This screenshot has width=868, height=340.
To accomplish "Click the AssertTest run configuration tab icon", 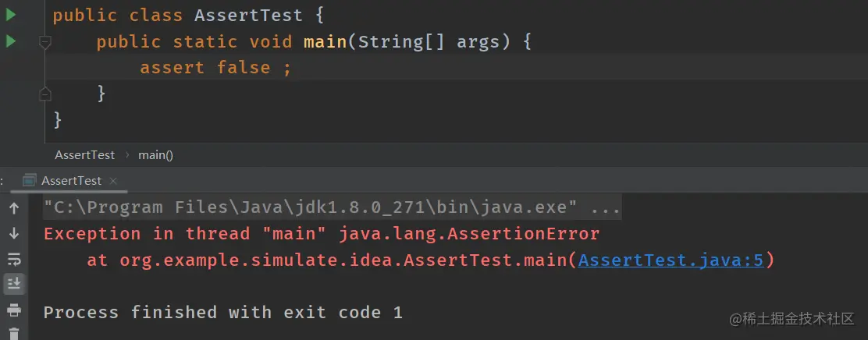I will click(x=30, y=180).
